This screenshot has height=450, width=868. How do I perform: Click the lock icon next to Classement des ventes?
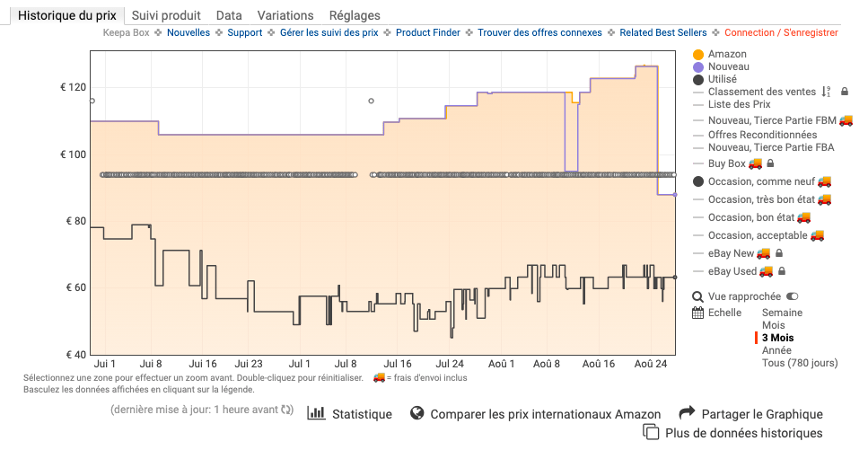click(845, 92)
